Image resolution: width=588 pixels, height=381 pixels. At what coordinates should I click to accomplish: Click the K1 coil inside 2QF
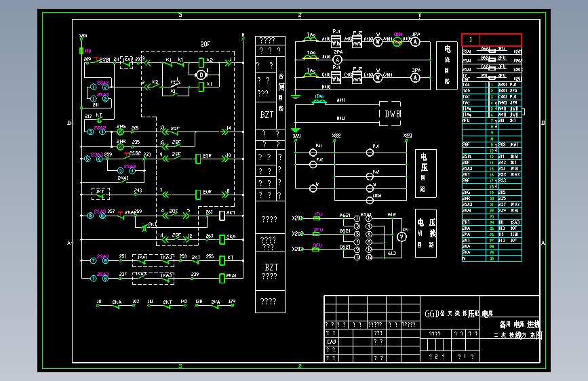pyautogui.click(x=201, y=87)
